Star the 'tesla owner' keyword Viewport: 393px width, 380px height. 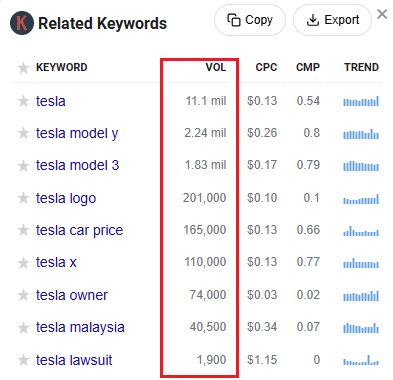23,295
